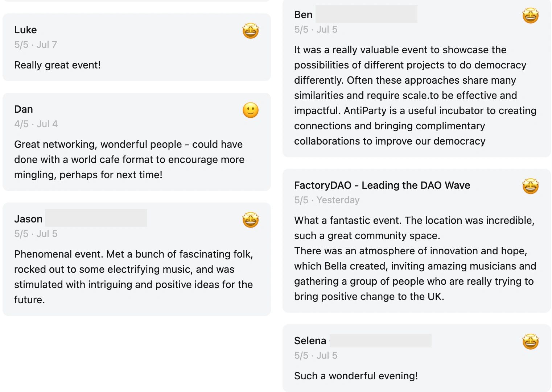Click the star-struck emoji on Jason's review
Image resolution: width=552 pixels, height=392 pixels.
click(251, 220)
